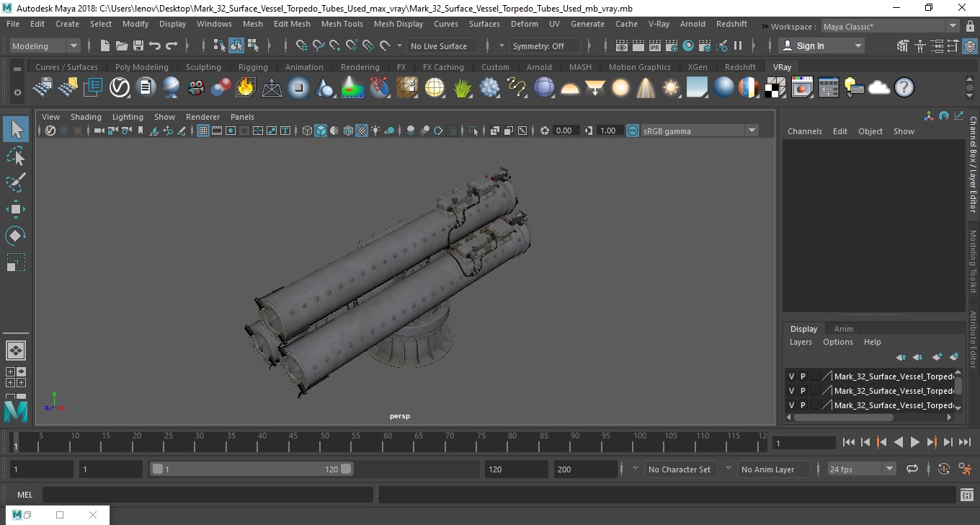Image resolution: width=980 pixels, height=525 pixels.
Task: Create a new scene file icon
Action: pyautogui.click(x=105, y=45)
